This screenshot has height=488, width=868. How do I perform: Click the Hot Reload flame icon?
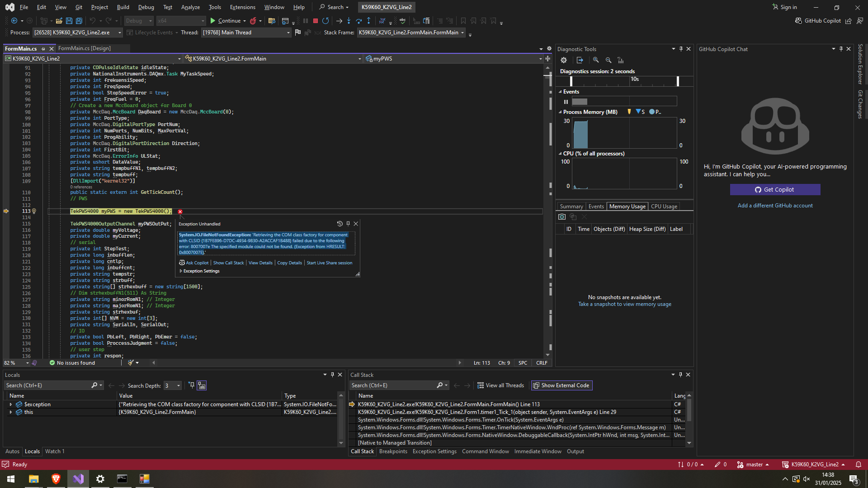pyautogui.click(x=253, y=21)
